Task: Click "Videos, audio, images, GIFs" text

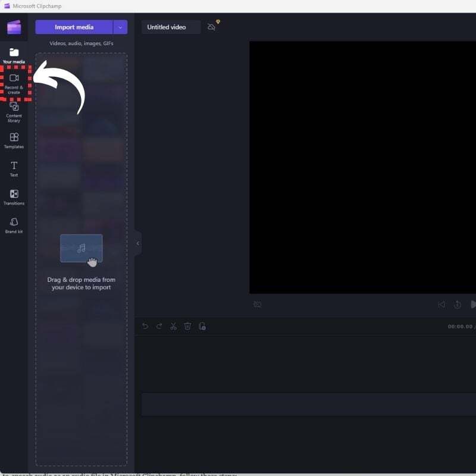Action: [x=82, y=43]
